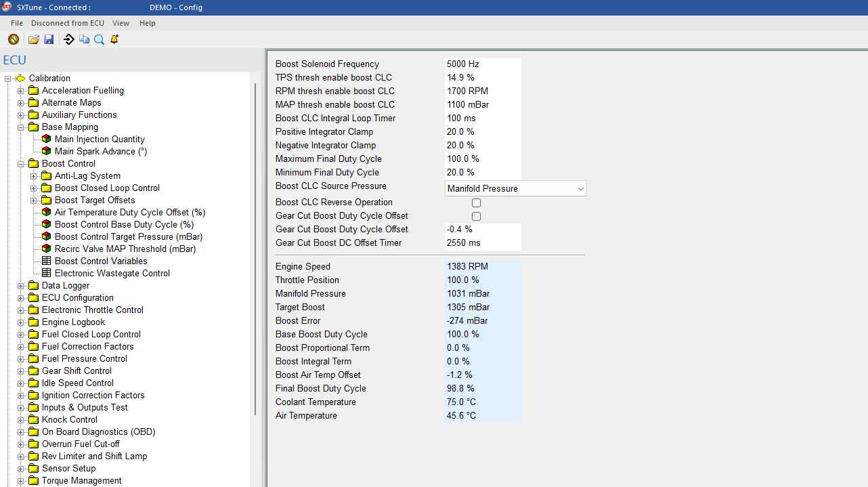The height and width of the screenshot is (487, 868).
Task: Click Target Boost 1305 mBar value
Action: click(483, 307)
